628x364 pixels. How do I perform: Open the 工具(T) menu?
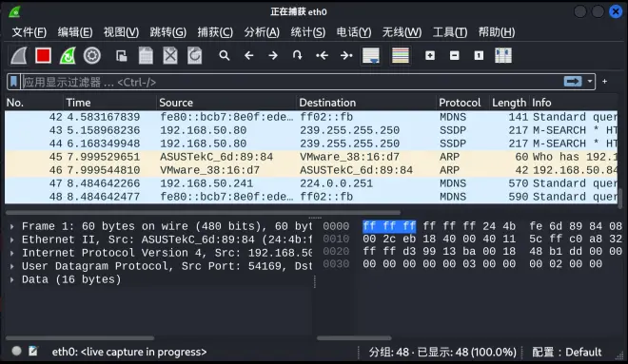coord(450,32)
